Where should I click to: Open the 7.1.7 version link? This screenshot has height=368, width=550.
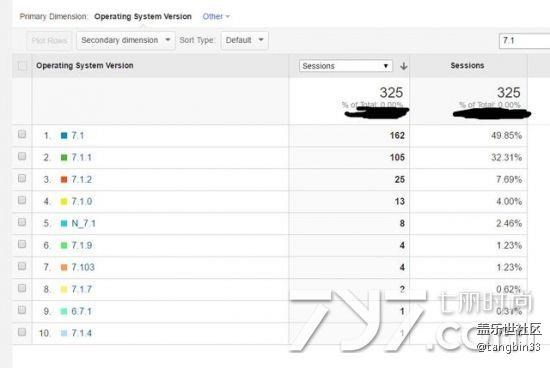(x=81, y=289)
